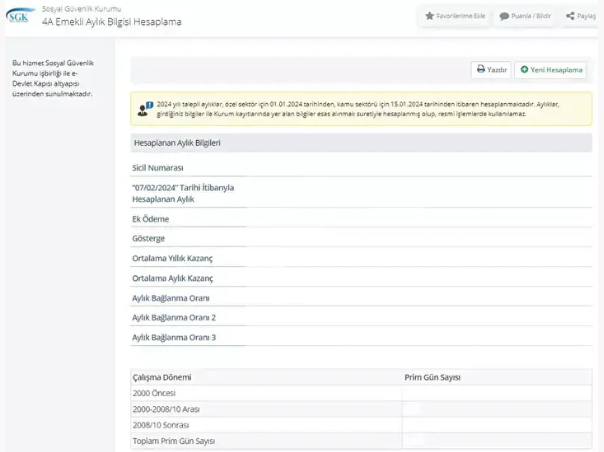Screen dimensions: 604x452
Task: Click the Hesaplanan Aylık Bilgileri section header
Action: tap(177, 143)
